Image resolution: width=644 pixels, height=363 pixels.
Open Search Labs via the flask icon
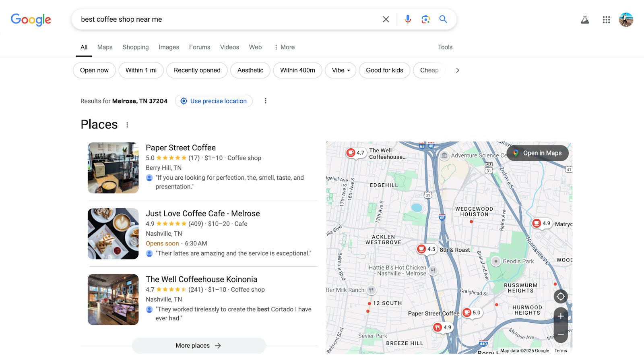(x=584, y=19)
